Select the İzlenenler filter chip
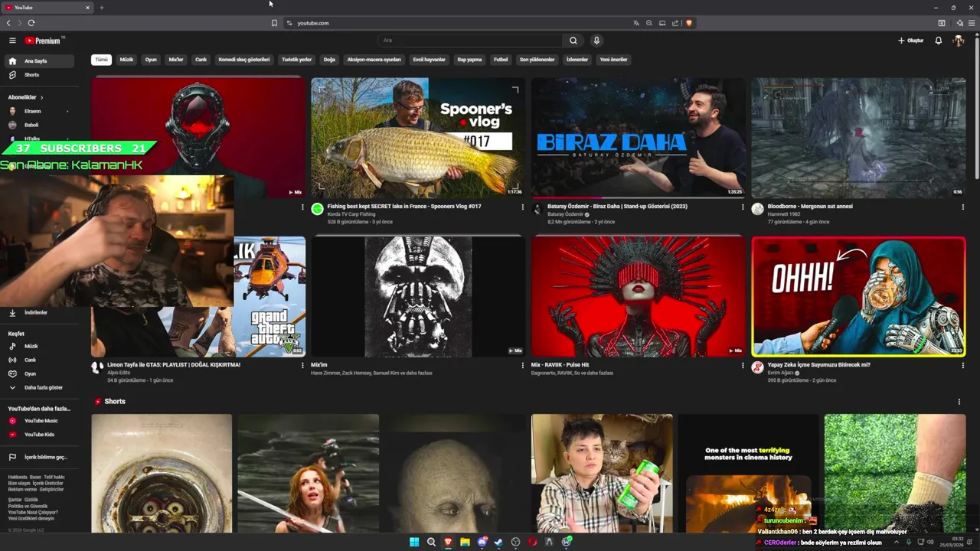Screen dimensions: 980x551 pos(577,60)
